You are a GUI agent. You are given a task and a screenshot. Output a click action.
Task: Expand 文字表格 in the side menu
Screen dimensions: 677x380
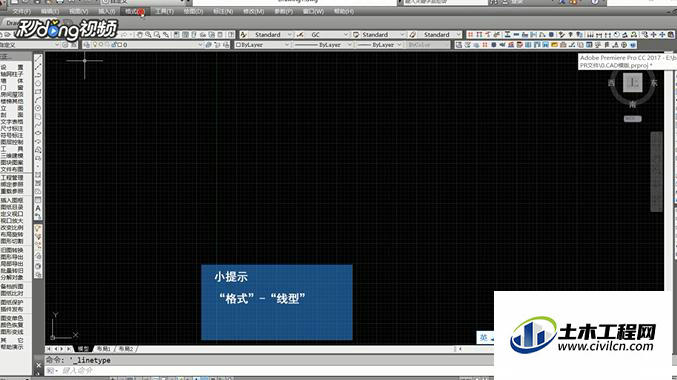(x=12, y=122)
